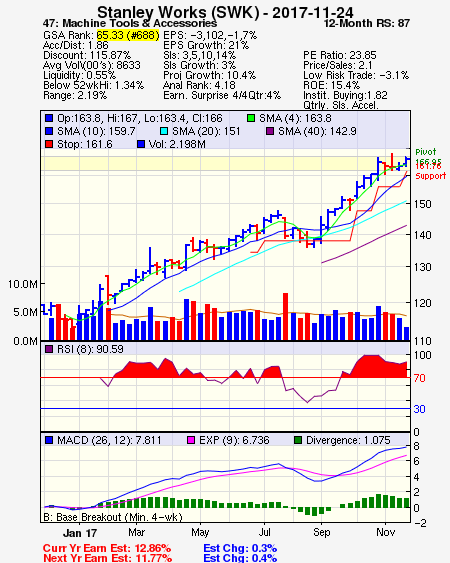Click the RSI 70 overbought level label

(x=419, y=378)
